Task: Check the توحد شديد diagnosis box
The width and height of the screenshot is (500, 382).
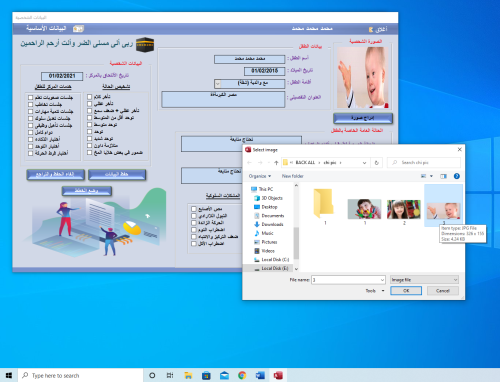Action: (89, 139)
